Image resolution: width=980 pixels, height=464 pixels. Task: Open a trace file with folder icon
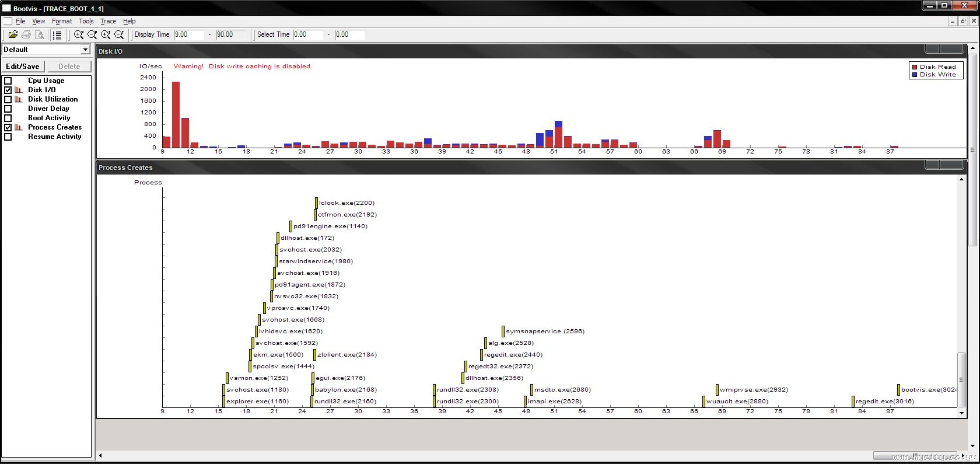pyautogui.click(x=13, y=35)
